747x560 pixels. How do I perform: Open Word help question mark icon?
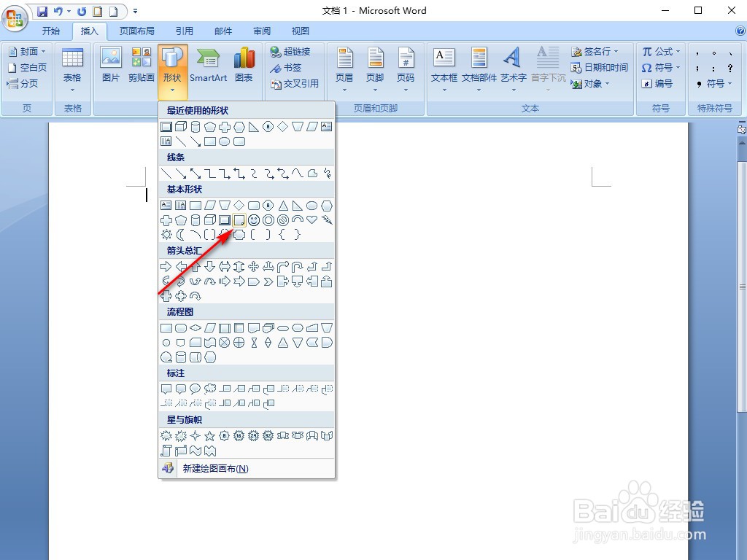pyautogui.click(x=740, y=31)
